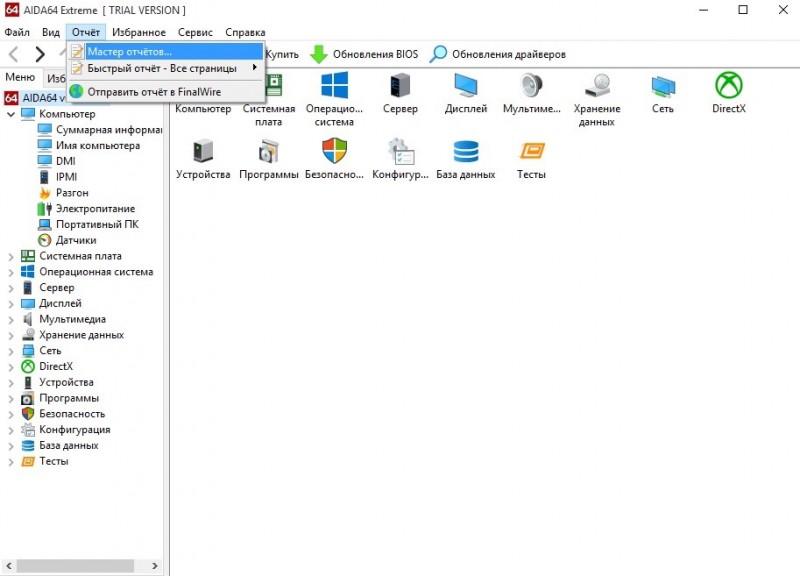The height and width of the screenshot is (576, 800).
Task: Open the Программы icon in main pane
Action: pyautogui.click(x=269, y=151)
